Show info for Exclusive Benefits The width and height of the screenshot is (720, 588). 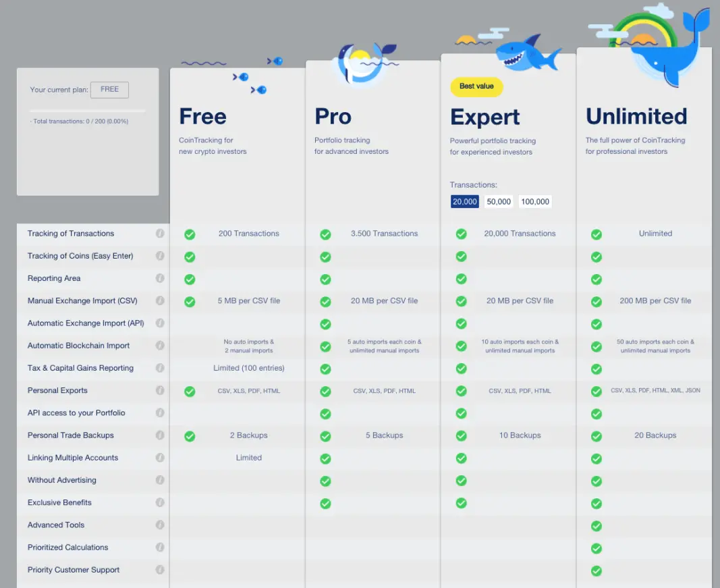(160, 502)
